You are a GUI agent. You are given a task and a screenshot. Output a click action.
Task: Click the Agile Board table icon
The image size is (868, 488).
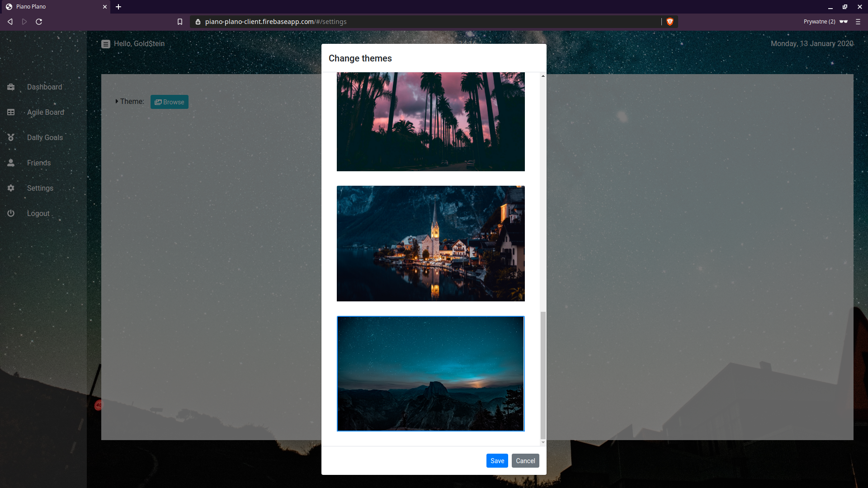pos(11,112)
